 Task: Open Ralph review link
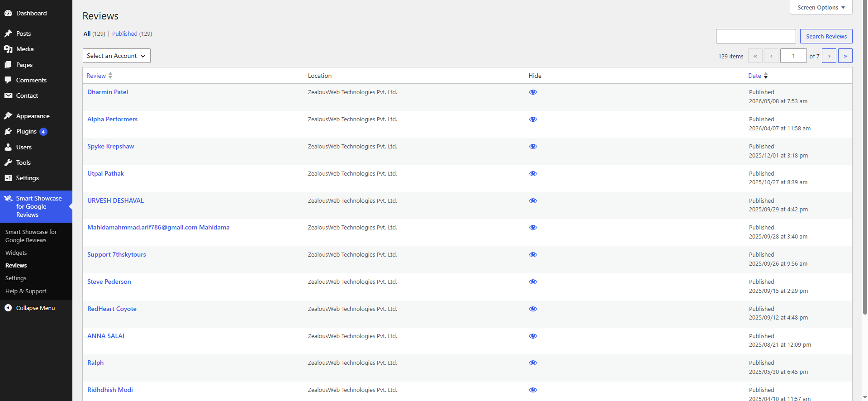(x=95, y=363)
